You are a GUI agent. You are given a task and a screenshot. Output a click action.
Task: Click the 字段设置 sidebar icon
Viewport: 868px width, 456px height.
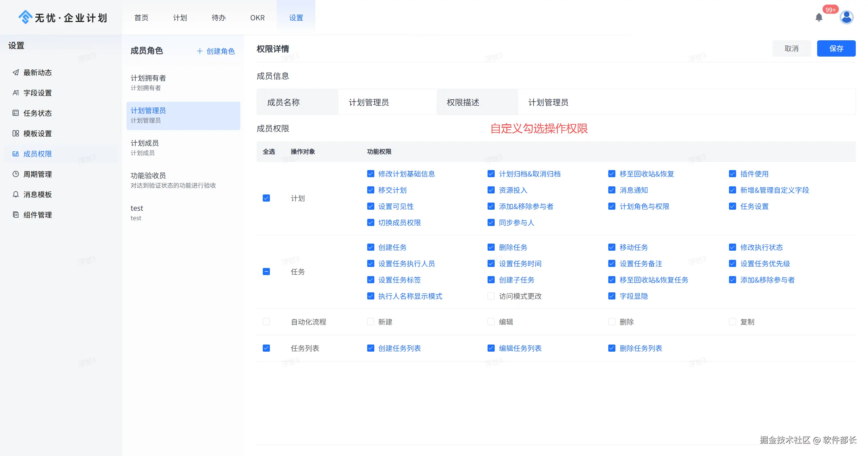pyautogui.click(x=16, y=92)
